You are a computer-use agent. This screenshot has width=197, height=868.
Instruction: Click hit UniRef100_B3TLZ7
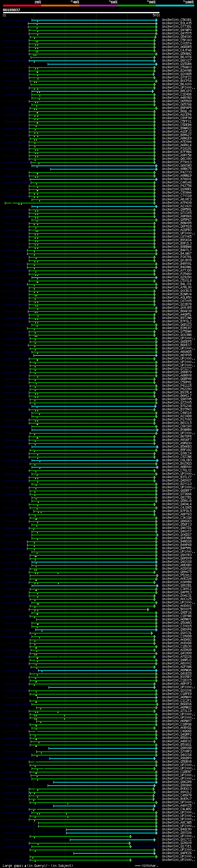coord(177,477)
